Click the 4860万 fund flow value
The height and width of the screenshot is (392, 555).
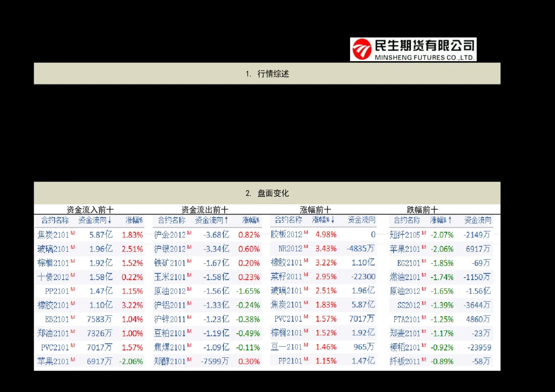(478, 319)
